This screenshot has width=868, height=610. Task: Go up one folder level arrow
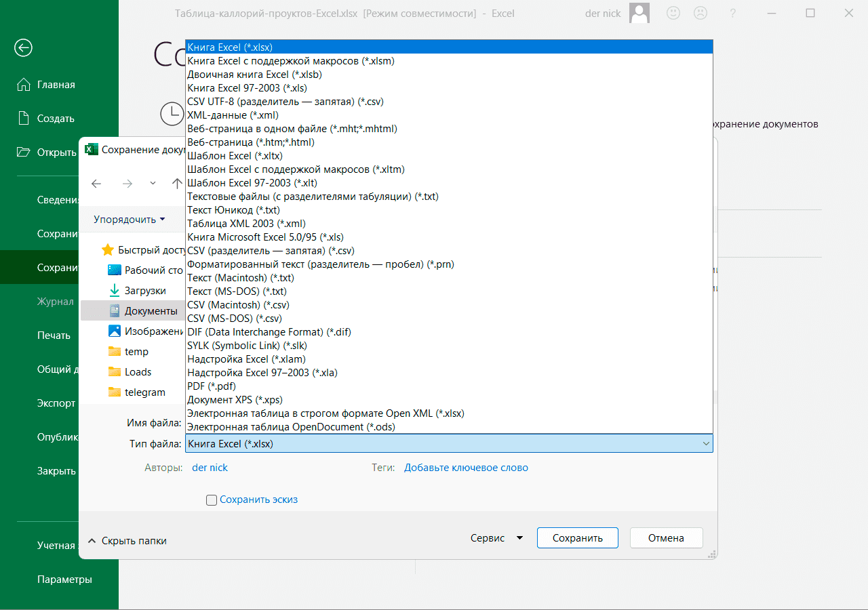177,184
